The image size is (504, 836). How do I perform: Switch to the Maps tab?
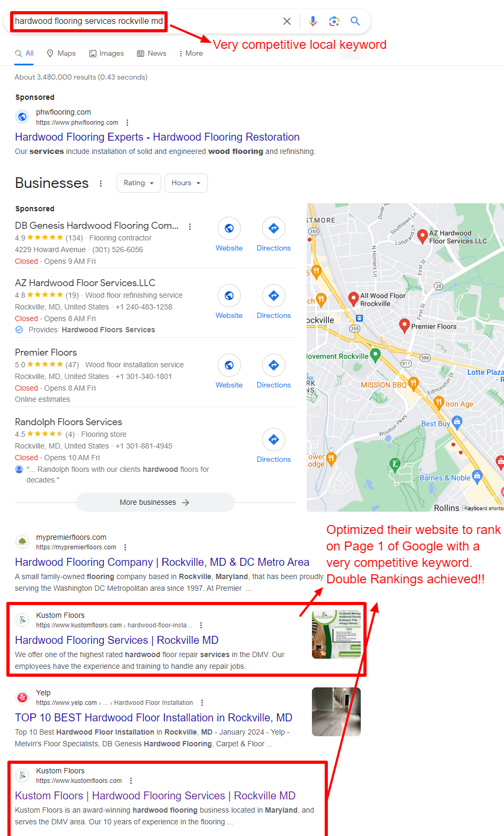(x=62, y=54)
